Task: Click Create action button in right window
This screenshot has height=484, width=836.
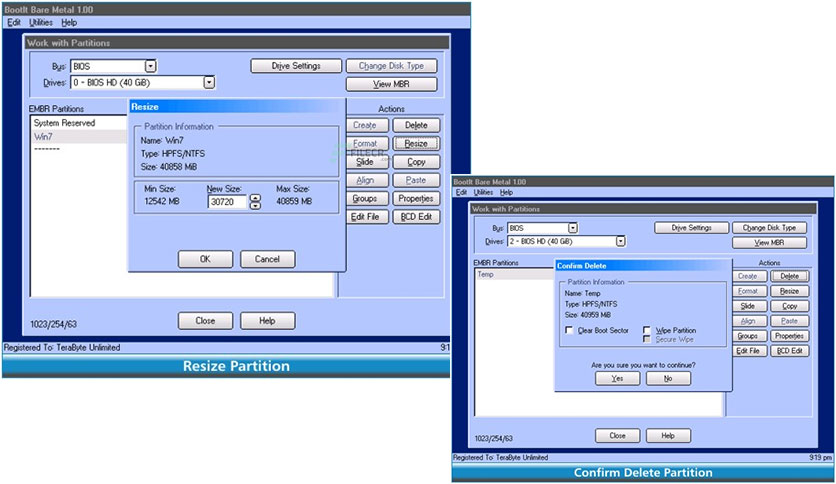Action: 750,276
